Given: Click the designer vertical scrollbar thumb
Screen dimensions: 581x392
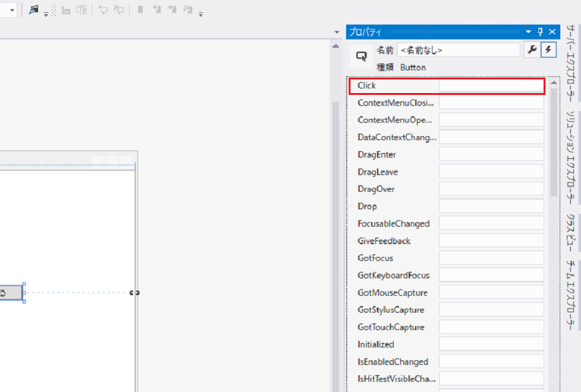Looking at the screenshot, I should tap(336, 247).
